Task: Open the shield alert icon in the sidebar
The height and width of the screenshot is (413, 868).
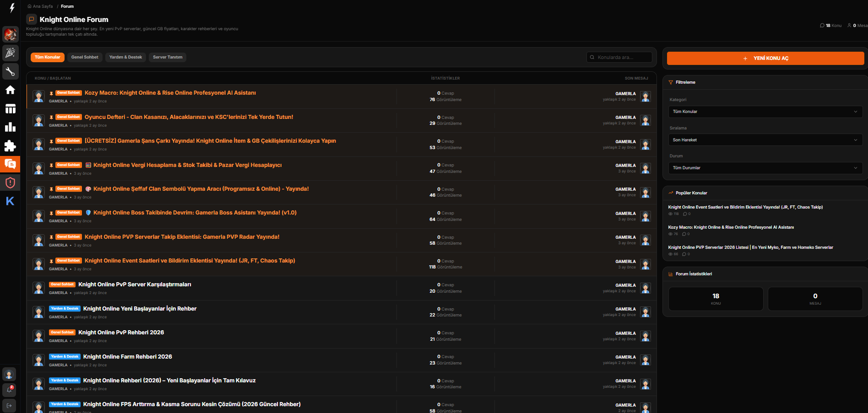Action: 10,183
